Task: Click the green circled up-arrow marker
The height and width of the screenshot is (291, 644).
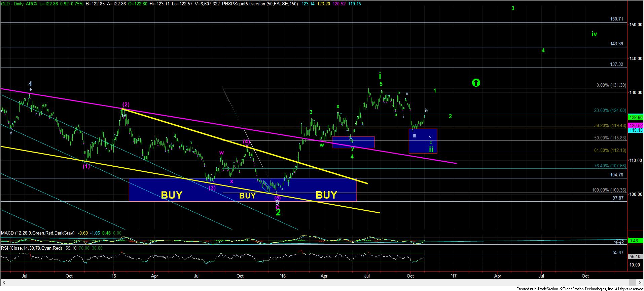Action: click(476, 82)
